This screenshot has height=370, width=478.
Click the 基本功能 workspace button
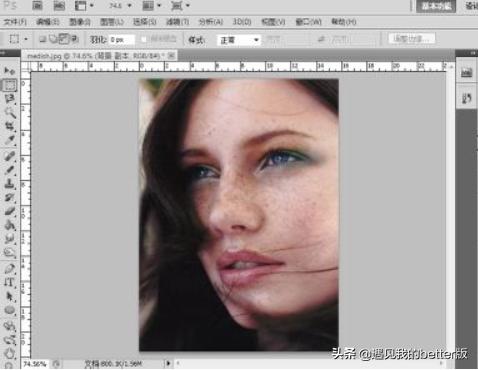pyautogui.click(x=436, y=6)
